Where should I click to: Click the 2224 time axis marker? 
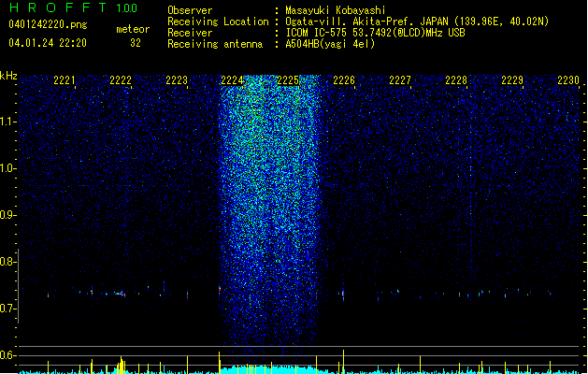point(232,80)
